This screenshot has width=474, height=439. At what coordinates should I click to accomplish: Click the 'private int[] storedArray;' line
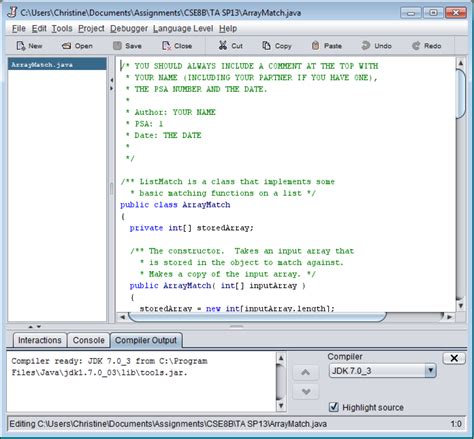[192, 228]
